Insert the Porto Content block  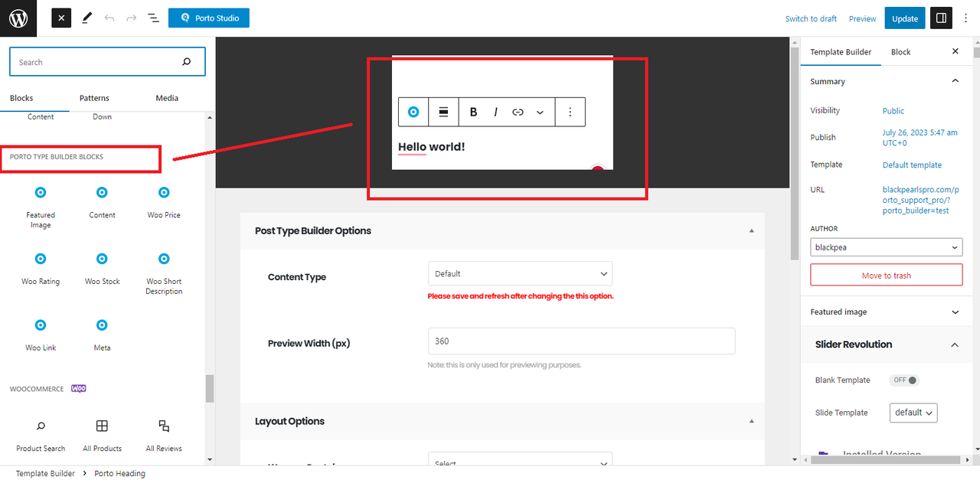(102, 202)
